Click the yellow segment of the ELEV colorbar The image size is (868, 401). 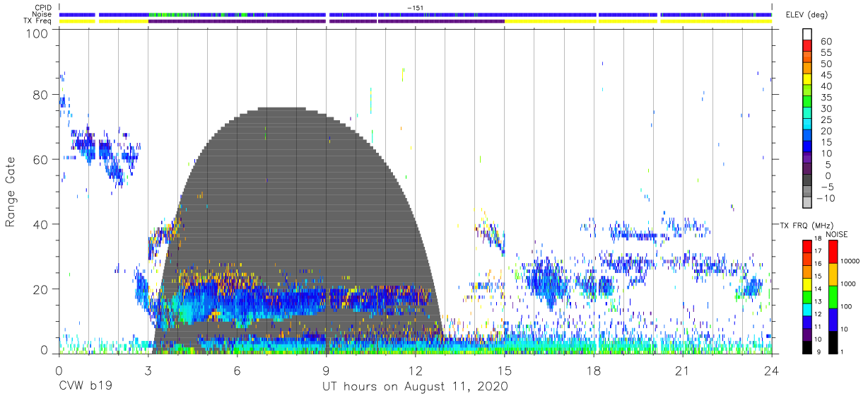click(x=807, y=80)
